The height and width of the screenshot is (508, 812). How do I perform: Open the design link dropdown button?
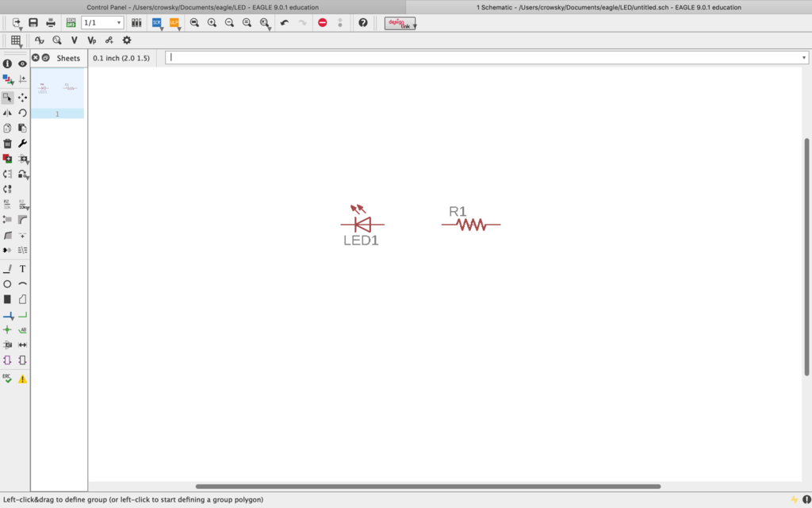coord(400,23)
